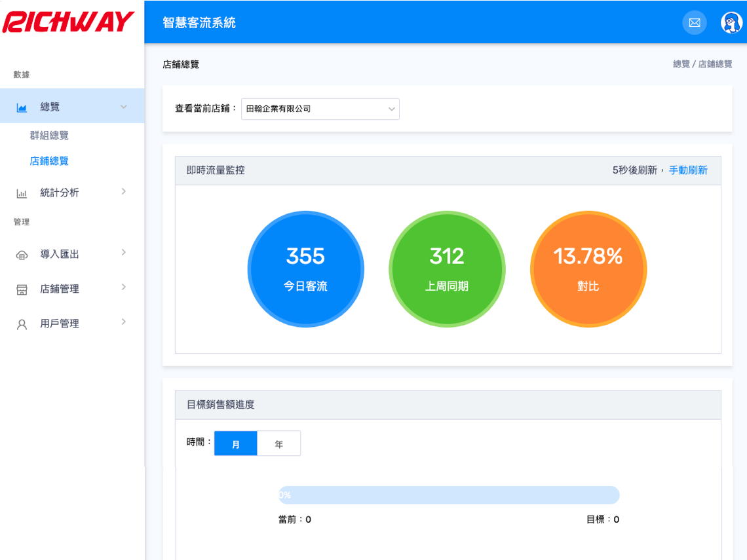This screenshot has width=747, height=560.
Task: Click the 導入匯出 cloud icon
Action: pyautogui.click(x=22, y=255)
